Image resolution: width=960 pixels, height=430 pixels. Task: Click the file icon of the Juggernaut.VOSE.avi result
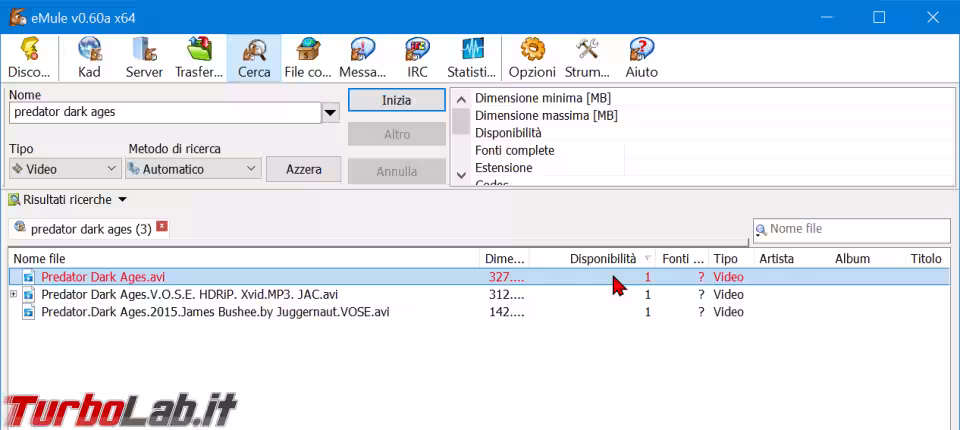click(x=29, y=312)
